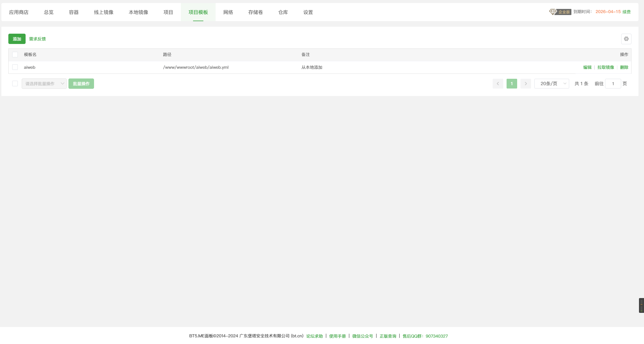Click the aiweb template name cell
Image resolution: width=644 pixels, height=344 pixels.
tap(29, 67)
